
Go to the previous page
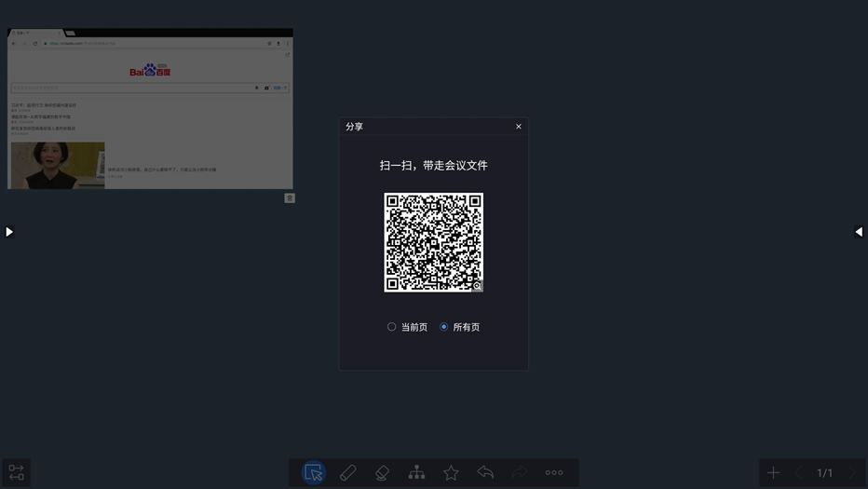point(798,472)
